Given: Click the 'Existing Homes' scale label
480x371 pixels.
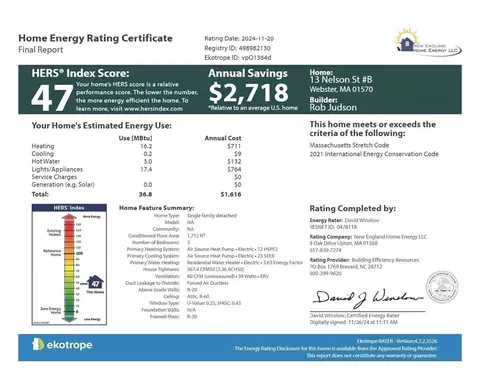Looking at the screenshot, I should (x=54, y=232).
